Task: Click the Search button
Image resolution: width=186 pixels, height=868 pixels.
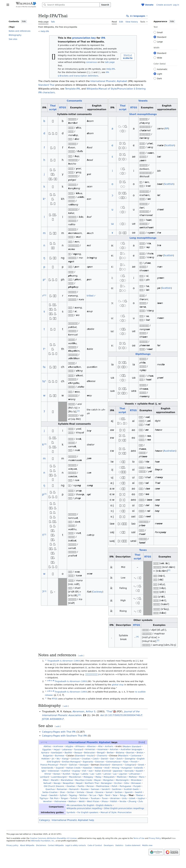Action: 105,5
